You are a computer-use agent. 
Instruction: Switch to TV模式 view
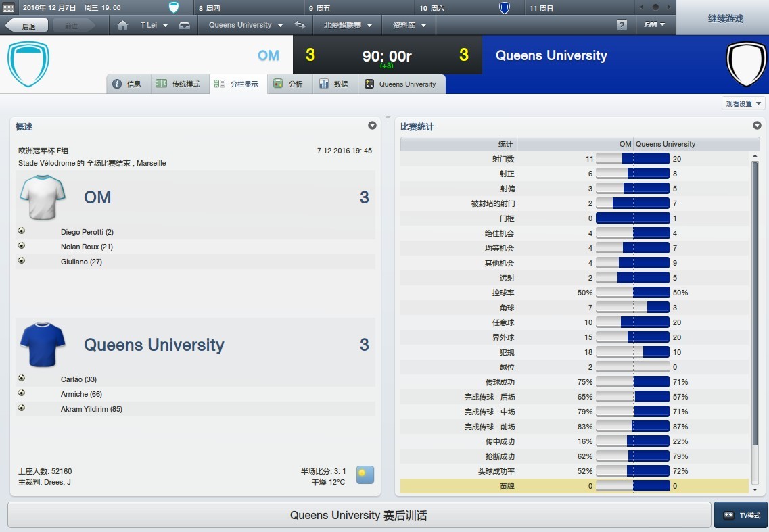[x=741, y=515]
